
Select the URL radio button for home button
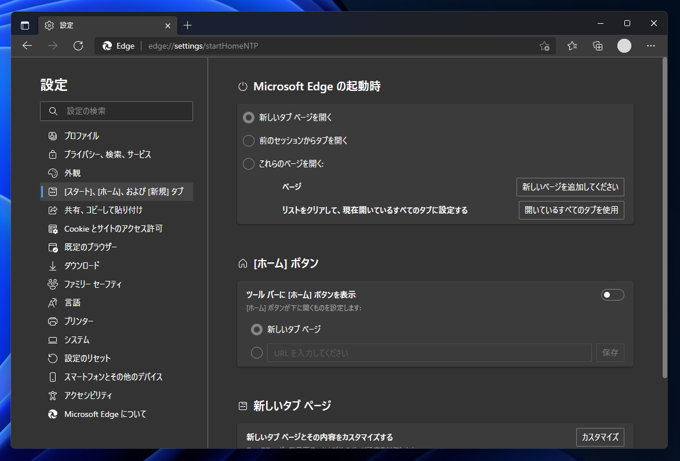click(x=257, y=353)
